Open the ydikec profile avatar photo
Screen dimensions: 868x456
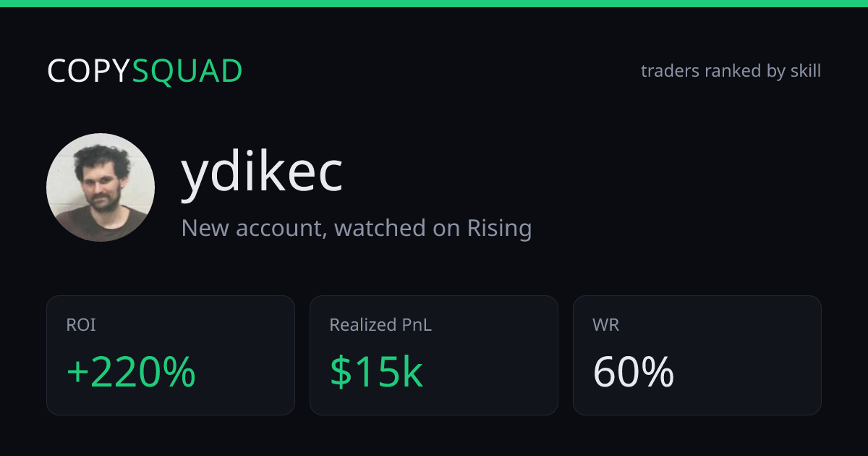pos(101,187)
